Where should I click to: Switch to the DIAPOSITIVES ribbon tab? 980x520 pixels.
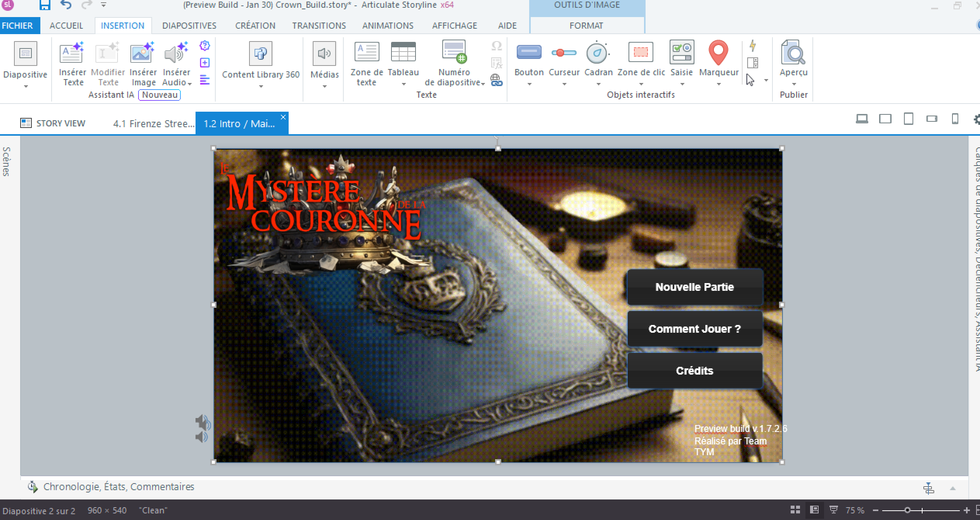[x=189, y=26]
